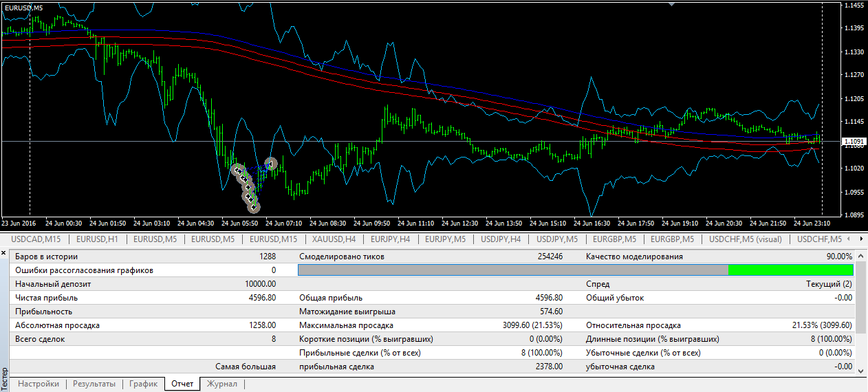Open the Результаты tester tab
Viewport: 868px width, 392px height.
pyautogui.click(x=94, y=384)
